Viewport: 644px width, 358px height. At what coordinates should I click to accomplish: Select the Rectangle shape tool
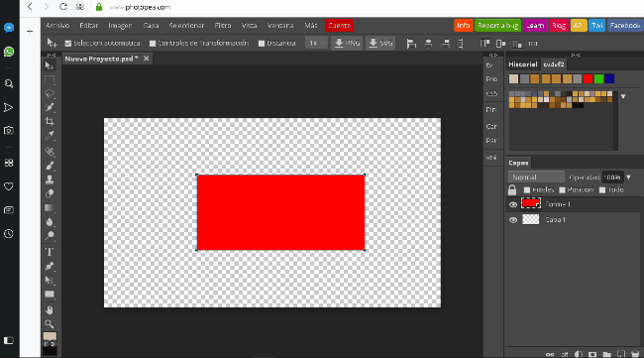coord(50,295)
